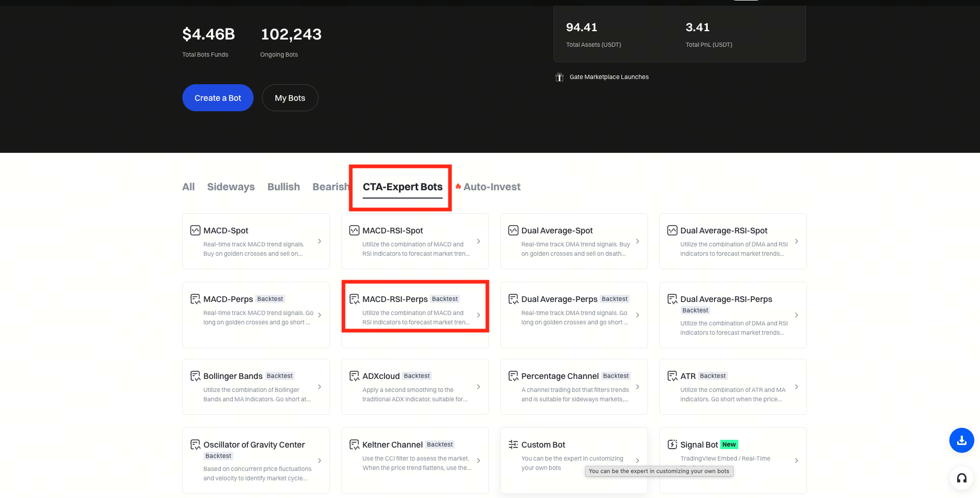The width and height of the screenshot is (980, 498).
Task: Click the ATR bot icon
Action: click(672, 376)
